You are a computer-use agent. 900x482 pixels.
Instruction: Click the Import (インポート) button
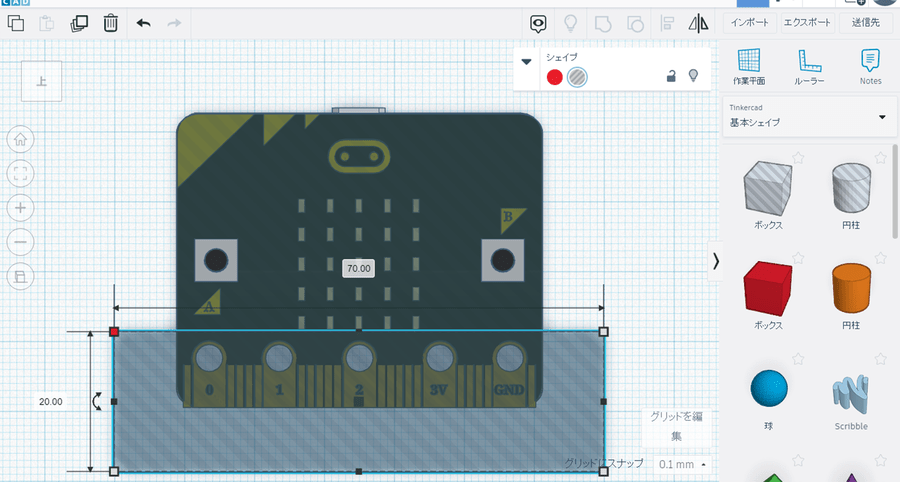pyautogui.click(x=749, y=22)
